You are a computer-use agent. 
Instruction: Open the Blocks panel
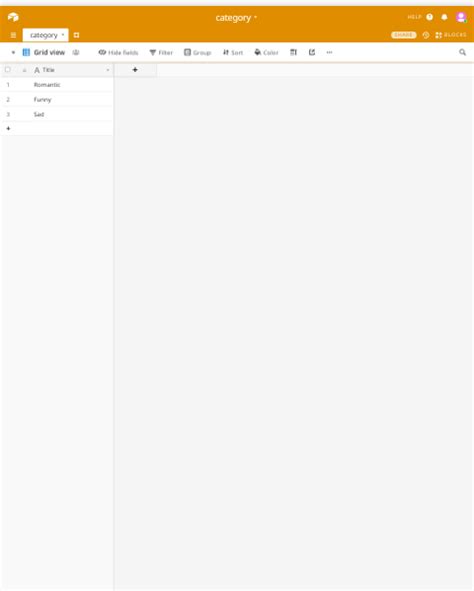coord(451,35)
